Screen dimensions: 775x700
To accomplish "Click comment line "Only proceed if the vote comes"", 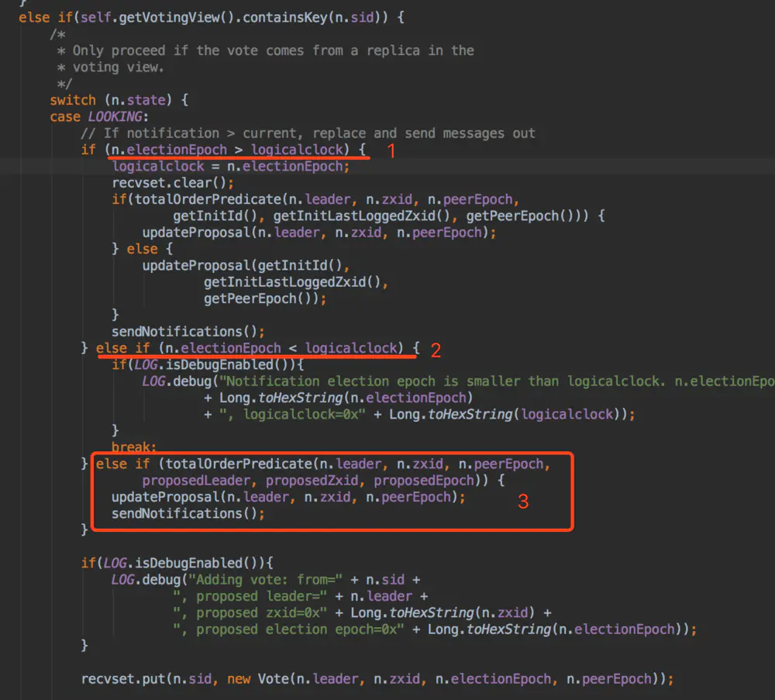I will [265, 50].
